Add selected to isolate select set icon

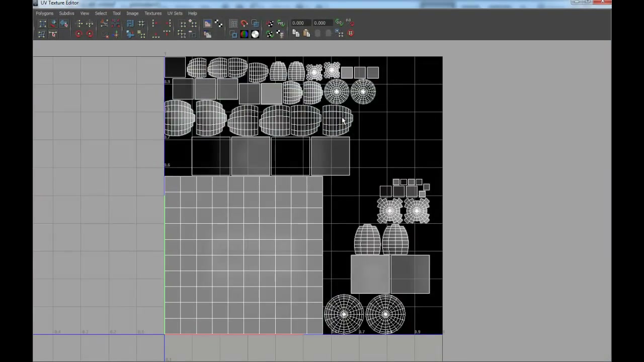[193, 24]
